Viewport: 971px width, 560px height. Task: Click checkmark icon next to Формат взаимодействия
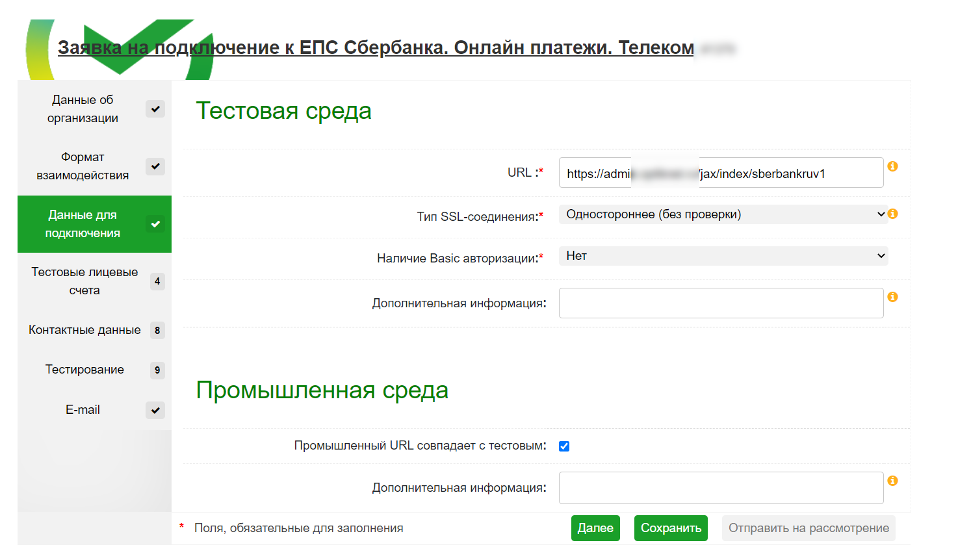pyautogui.click(x=155, y=166)
